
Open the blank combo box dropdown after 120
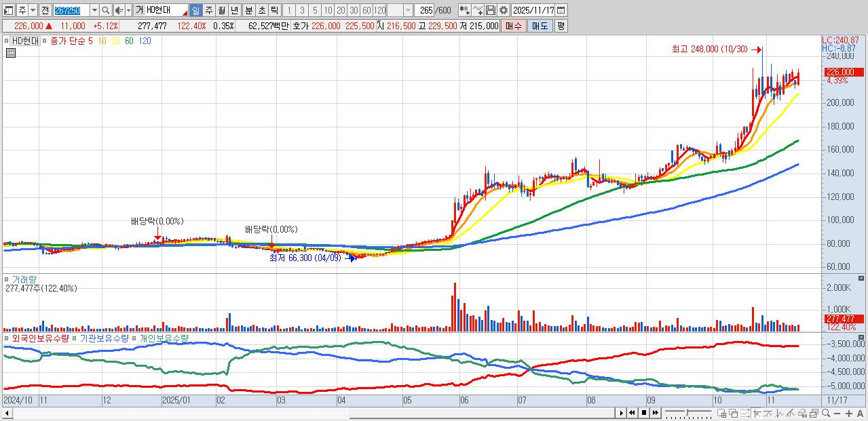408,10
